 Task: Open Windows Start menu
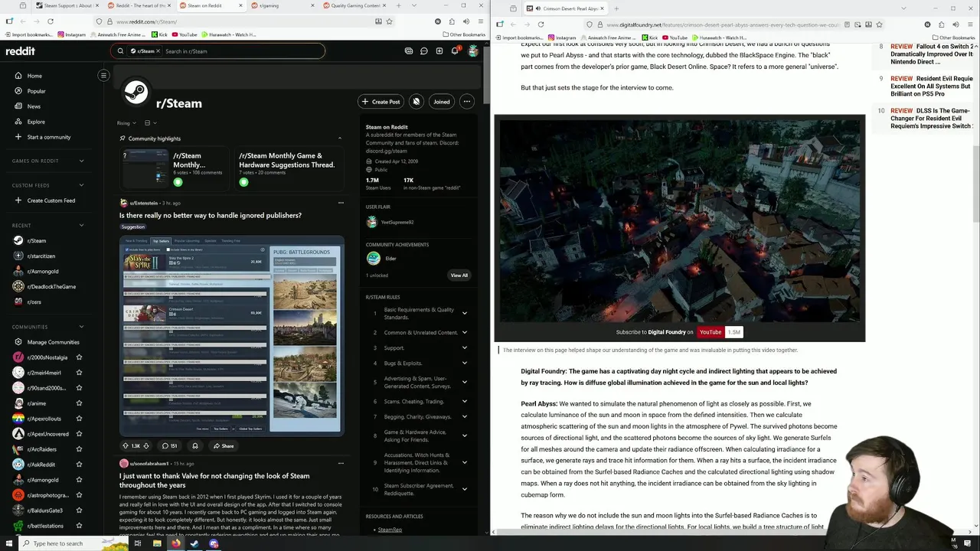coord(8,543)
